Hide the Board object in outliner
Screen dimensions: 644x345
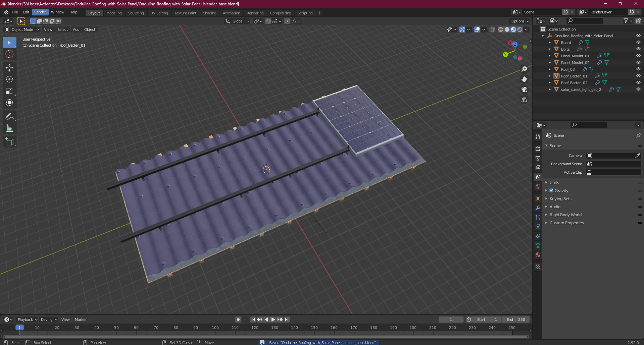point(638,42)
